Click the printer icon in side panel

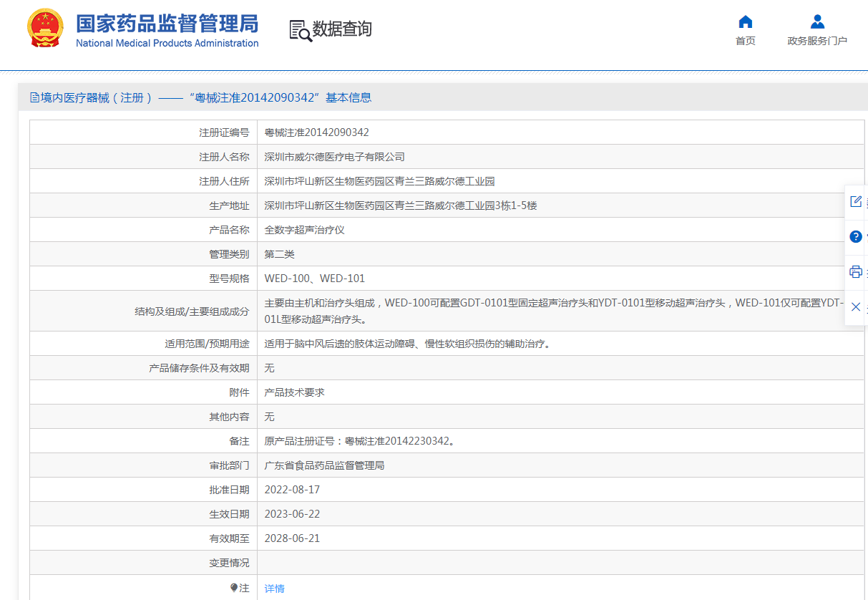click(x=856, y=271)
